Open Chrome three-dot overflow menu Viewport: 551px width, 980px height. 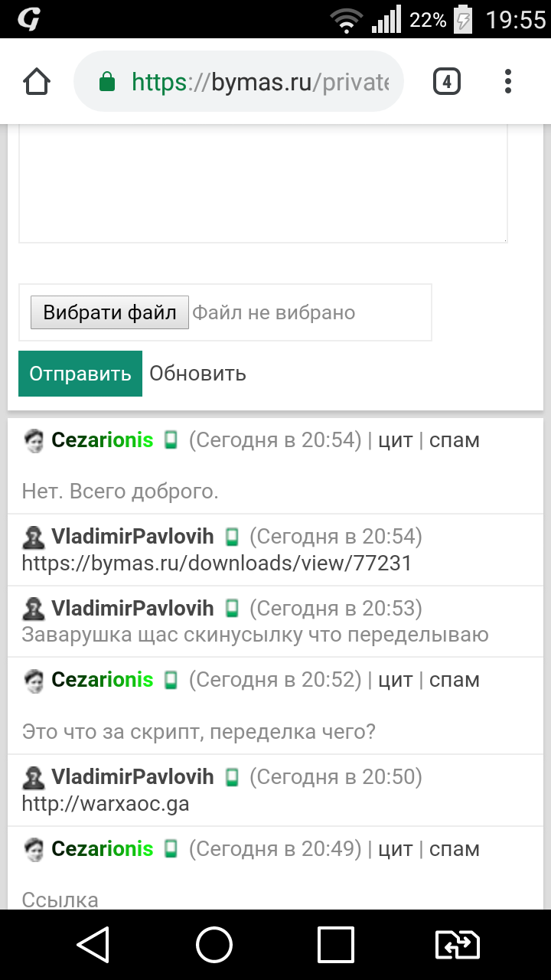508,81
